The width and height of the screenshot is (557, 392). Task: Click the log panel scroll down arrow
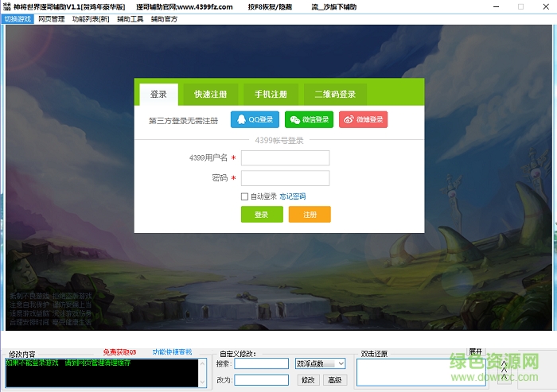click(x=202, y=382)
